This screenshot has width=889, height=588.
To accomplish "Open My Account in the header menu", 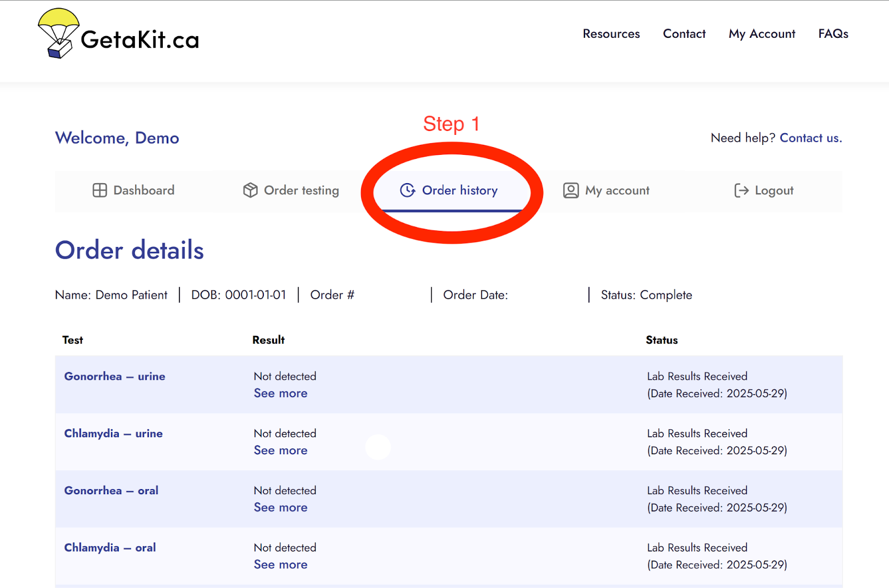I will tap(761, 34).
